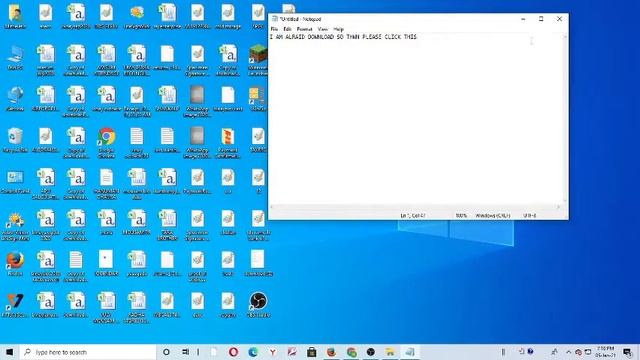Click the Ln 1, Col 47 status text

[413, 216]
